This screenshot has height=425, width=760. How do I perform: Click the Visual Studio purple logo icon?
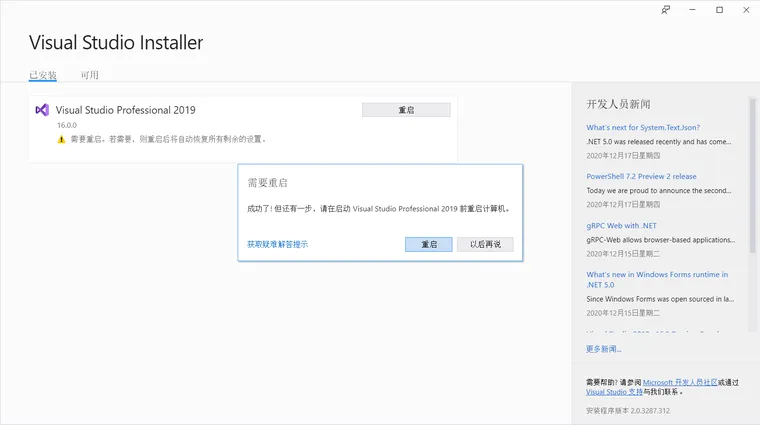pyautogui.click(x=42, y=110)
